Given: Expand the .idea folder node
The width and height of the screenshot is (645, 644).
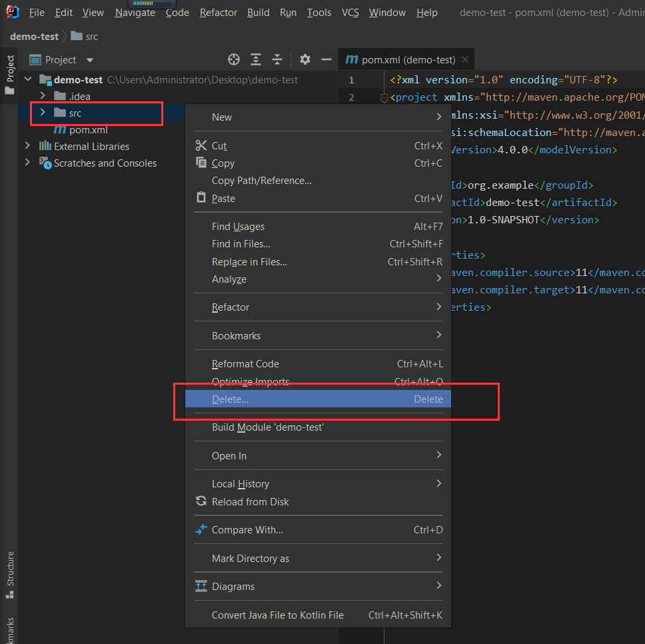Looking at the screenshot, I should [43, 96].
